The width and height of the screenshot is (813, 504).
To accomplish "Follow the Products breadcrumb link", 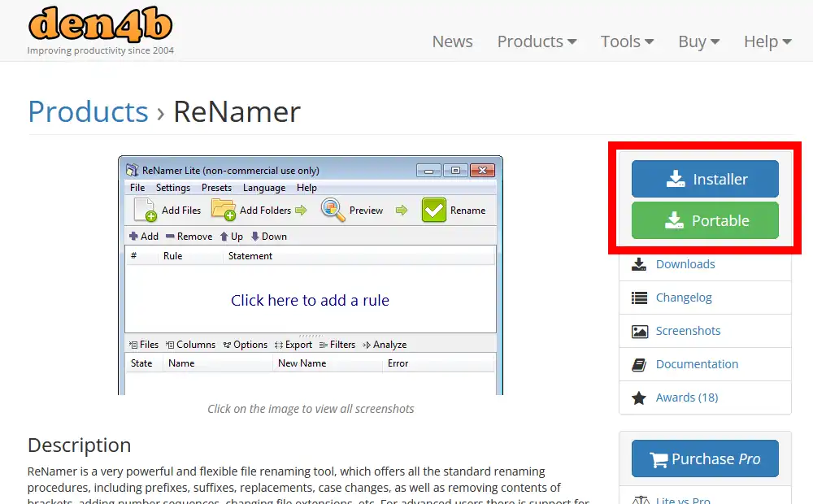I will pos(88,111).
